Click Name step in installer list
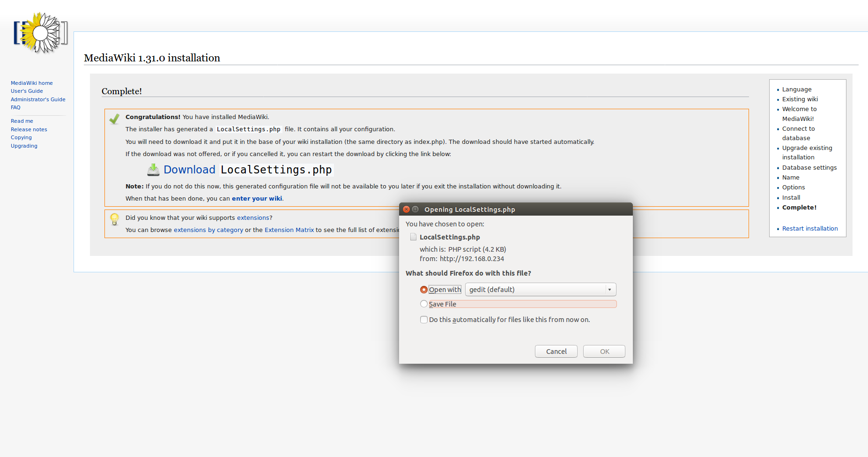The height and width of the screenshot is (457, 868). [x=791, y=178]
